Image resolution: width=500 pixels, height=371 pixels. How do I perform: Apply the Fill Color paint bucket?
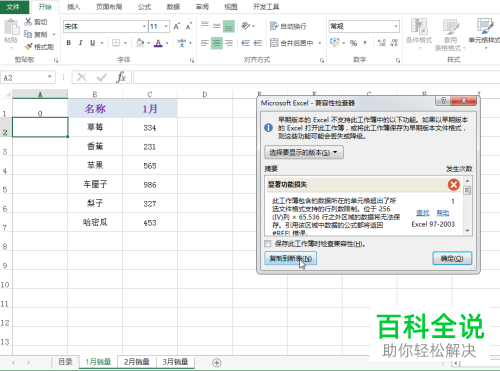(x=140, y=43)
